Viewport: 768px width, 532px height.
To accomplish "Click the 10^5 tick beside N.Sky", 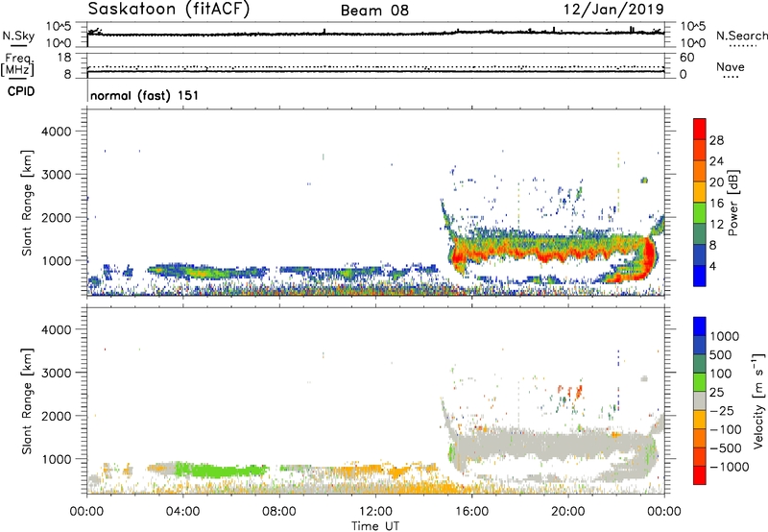I will click(x=59, y=26).
